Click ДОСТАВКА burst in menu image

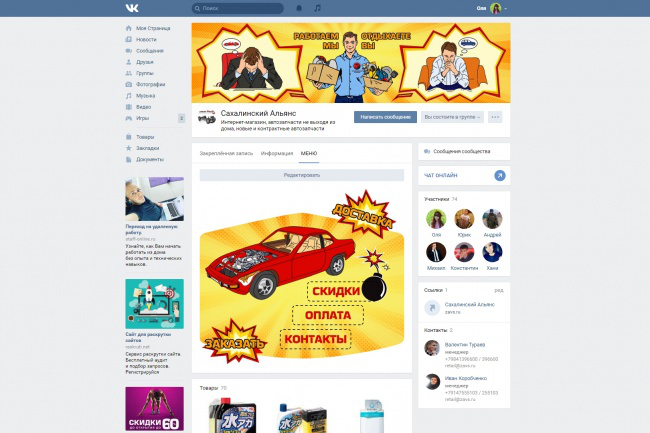(x=363, y=215)
